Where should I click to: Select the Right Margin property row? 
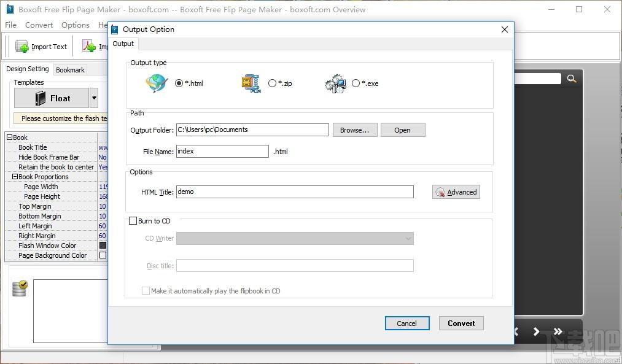(56, 236)
